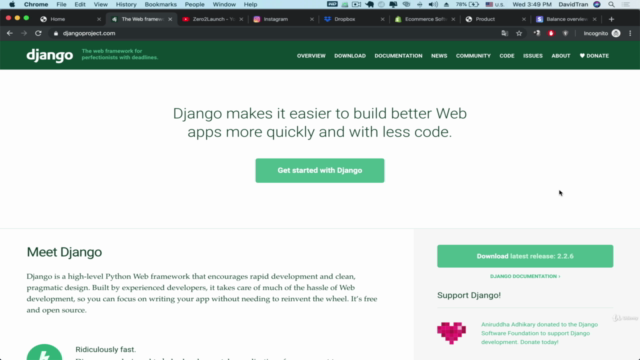Click DavidTran user name in menu bar
640x360 pixels.
pos(573,4)
